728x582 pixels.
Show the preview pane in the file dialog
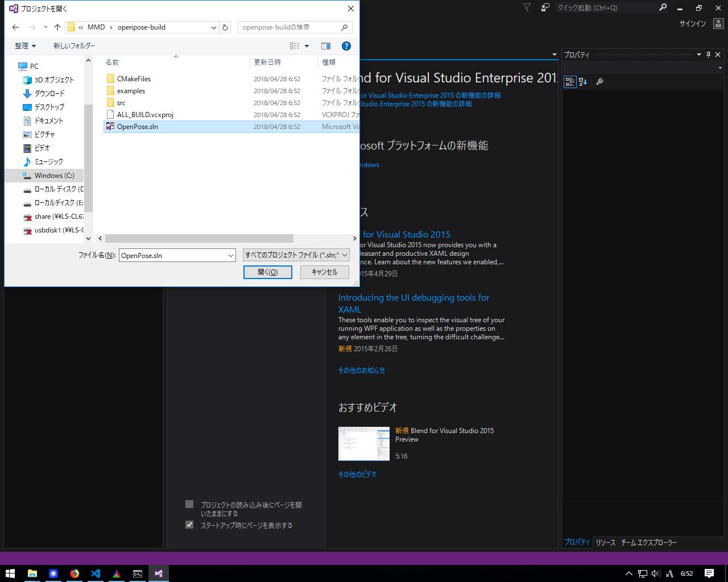point(325,46)
